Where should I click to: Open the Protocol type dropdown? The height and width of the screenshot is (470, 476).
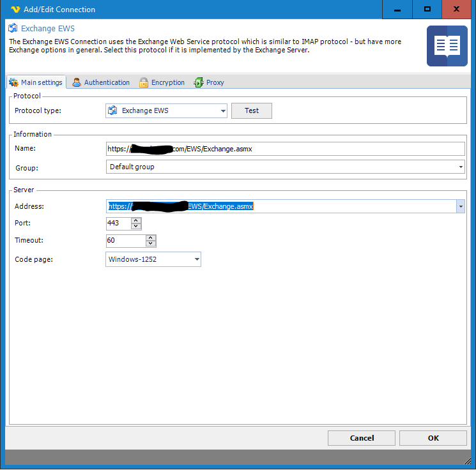coord(223,111)
